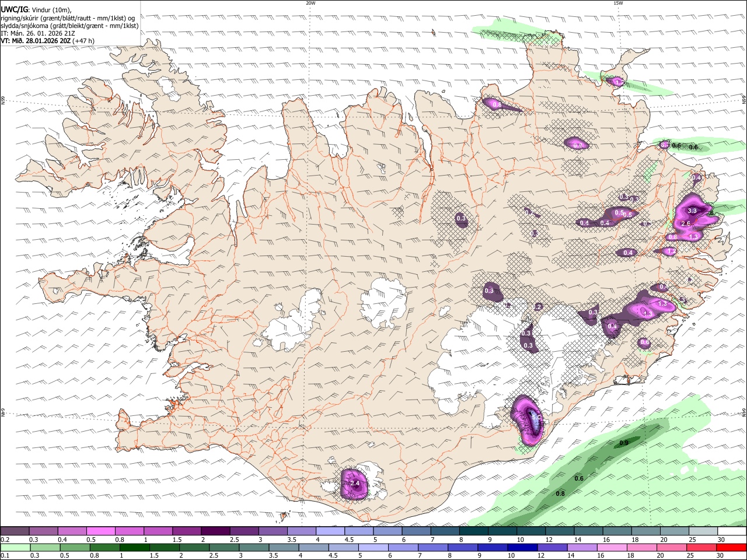Click the '0.9' rain value over the sea
The image size is (747, 560).
624,443
